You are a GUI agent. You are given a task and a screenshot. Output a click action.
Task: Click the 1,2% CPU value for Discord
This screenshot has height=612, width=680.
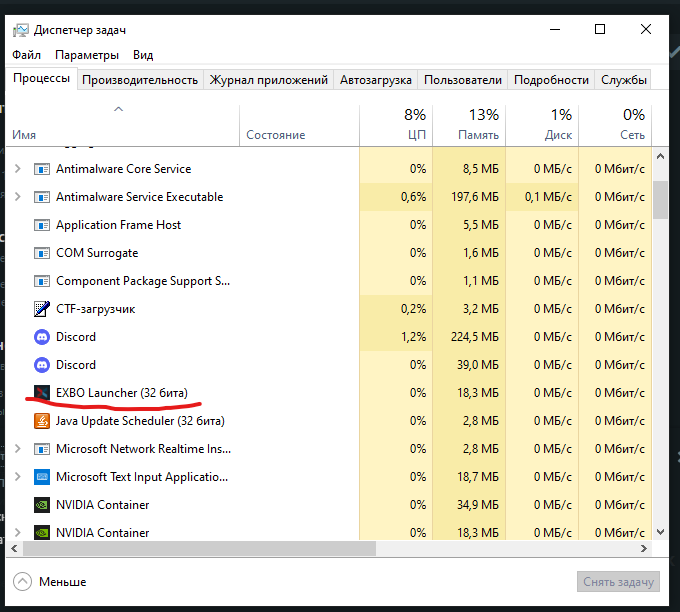point(414,337)
